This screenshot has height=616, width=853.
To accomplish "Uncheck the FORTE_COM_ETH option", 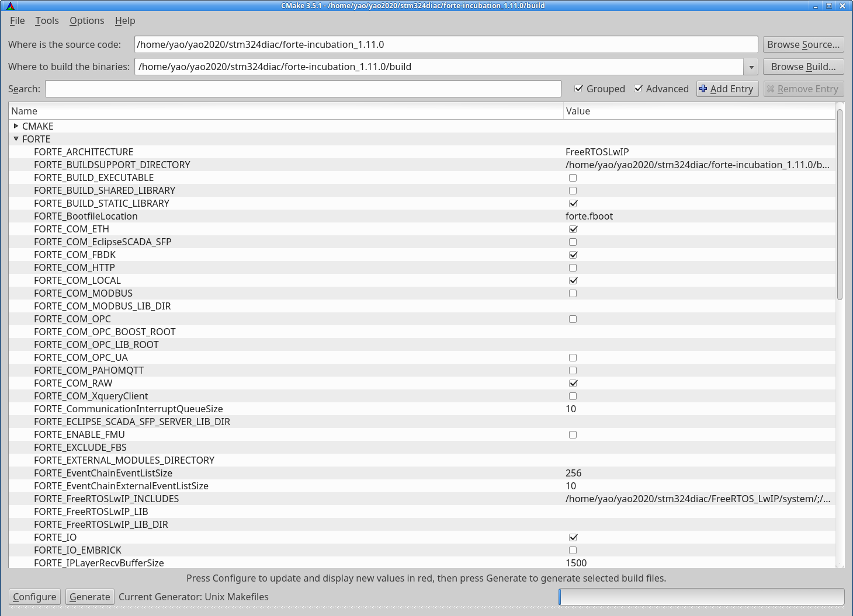I will tap(573, 229).
